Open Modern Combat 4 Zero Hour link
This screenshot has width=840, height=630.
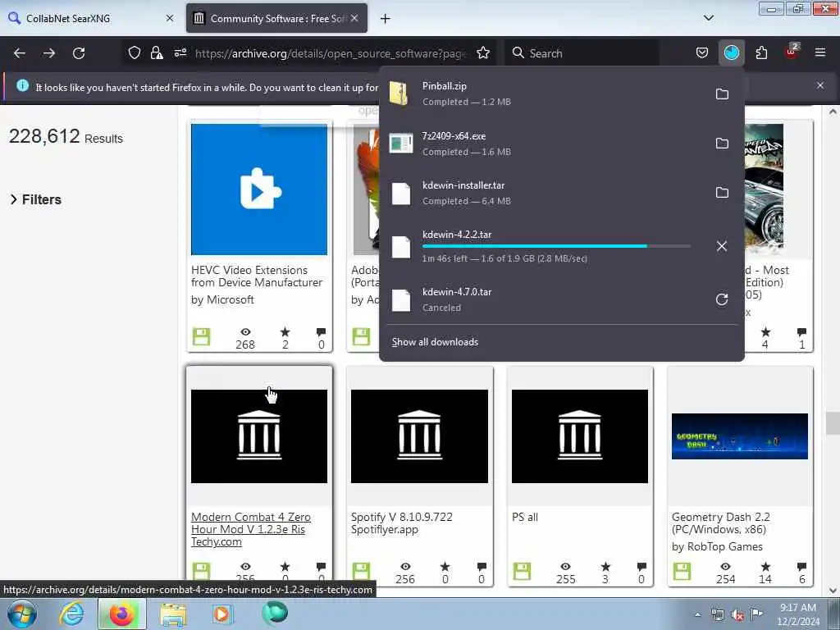(251, 529)
